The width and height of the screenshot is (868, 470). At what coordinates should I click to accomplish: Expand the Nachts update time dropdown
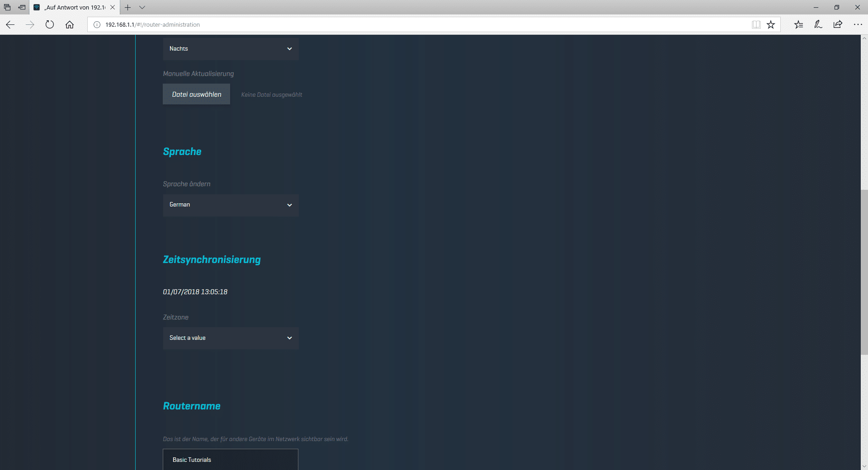pos(231,49)
